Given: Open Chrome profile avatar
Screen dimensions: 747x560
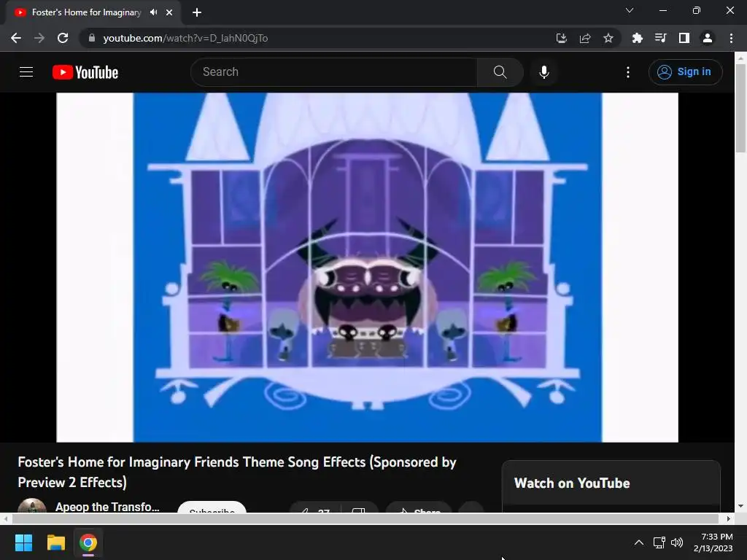Looking at the screenshot, I should (x=708, y=38).
